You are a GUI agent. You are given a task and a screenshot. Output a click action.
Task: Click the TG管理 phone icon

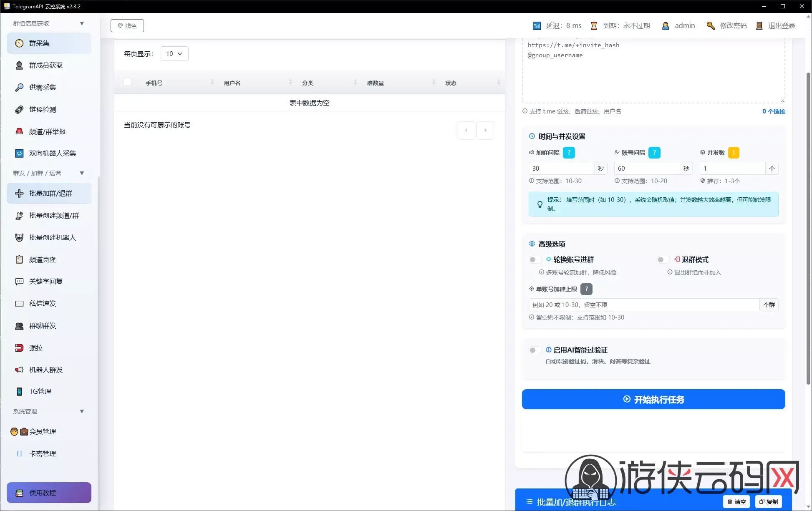click(19, 392)
